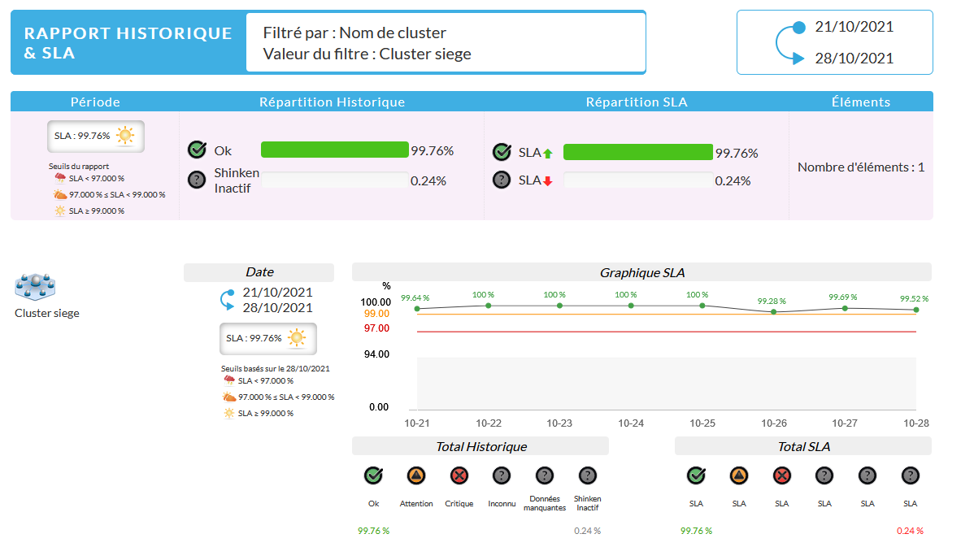Click the Cluster siege cluster icon
This screenshot has height=560, width=974.
click(x=35, y=286)
